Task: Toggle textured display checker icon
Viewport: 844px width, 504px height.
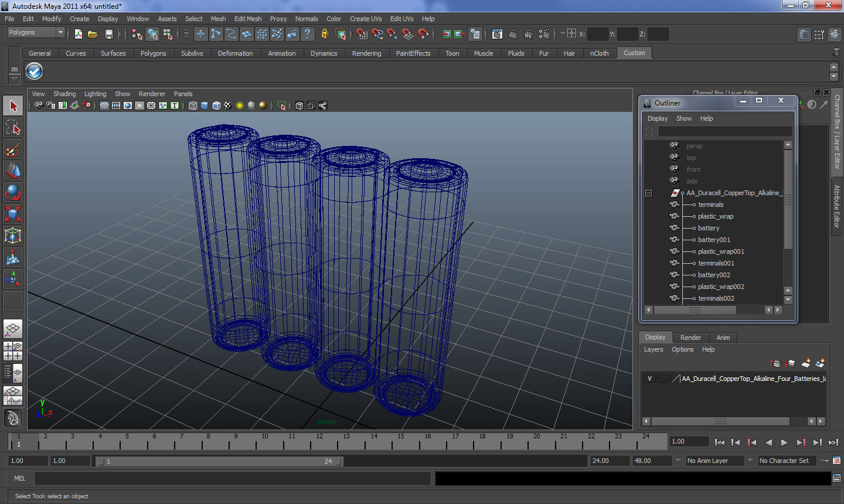Action: (228, 105)
